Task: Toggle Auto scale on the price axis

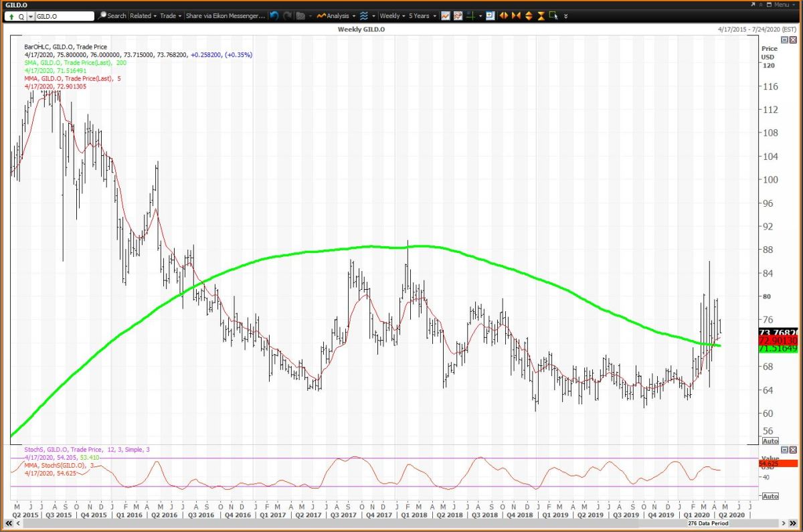Action: pyautogui.click(x=770, y=441)
